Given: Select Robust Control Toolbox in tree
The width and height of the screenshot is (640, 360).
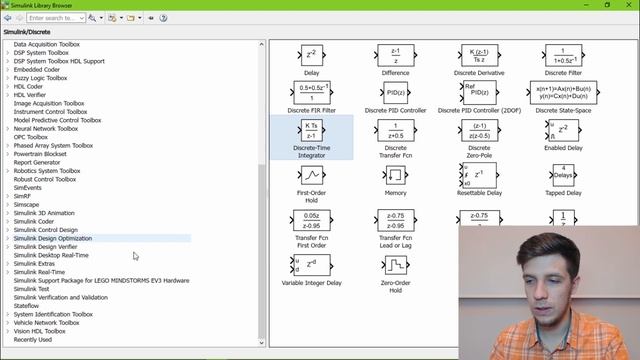Looking at the screenshot, I should coord(44,179).
